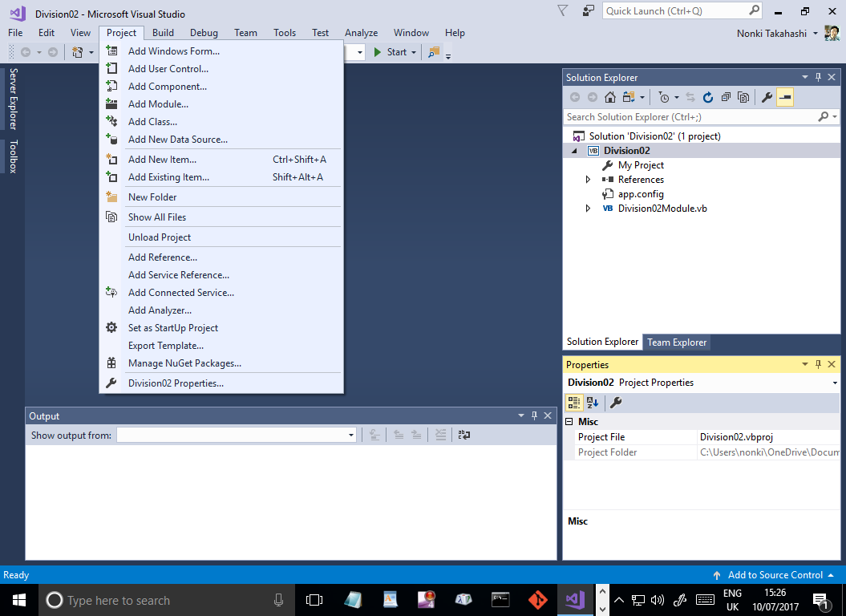This screenshot has height=616, width=846.
Task: Click feedback icon beside Quick Launch
Action: tap(588, 10)
